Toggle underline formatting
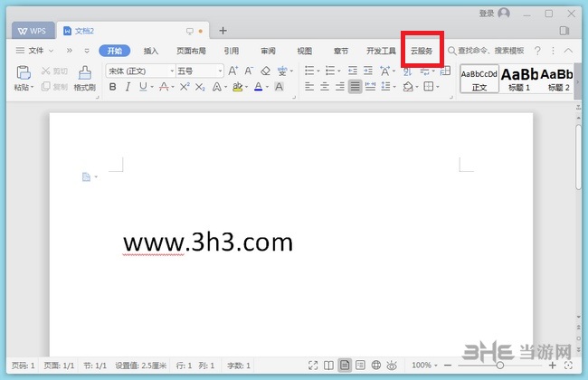588x380 pixels. tap(143, 87)
